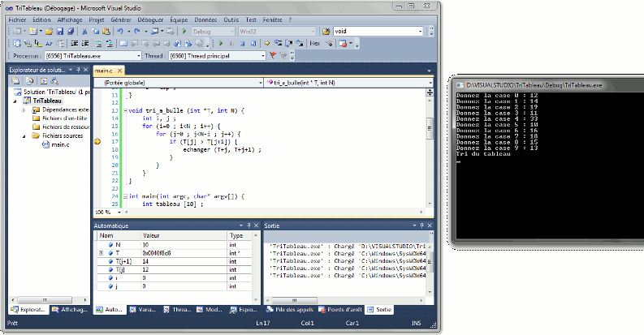644x335 pixels.
Task: Click the Save All toolbar icon
Action: [71, 31]
